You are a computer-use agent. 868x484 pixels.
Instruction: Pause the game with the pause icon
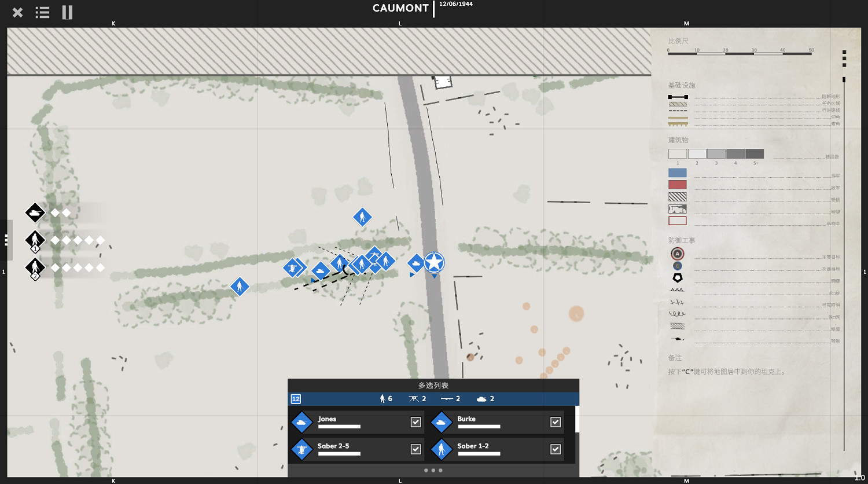click(x=67, y=12)
